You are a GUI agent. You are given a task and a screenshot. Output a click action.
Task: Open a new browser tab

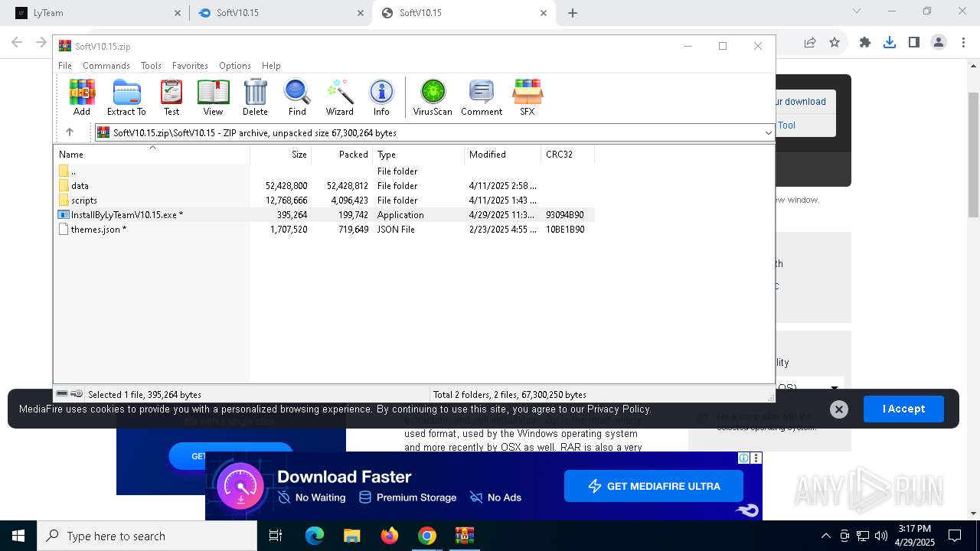click(573, 13)
